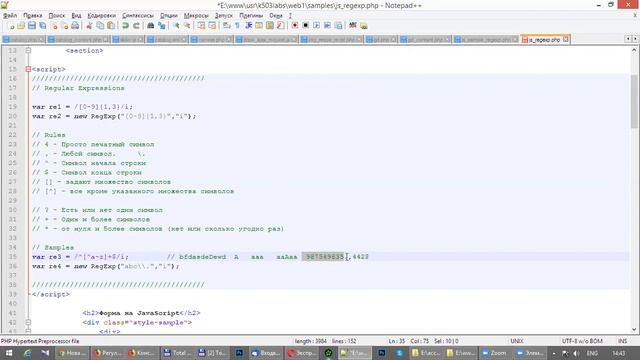Toggle show all characters (pilcrow) icon
640x360 pixels.
(237, 26)
